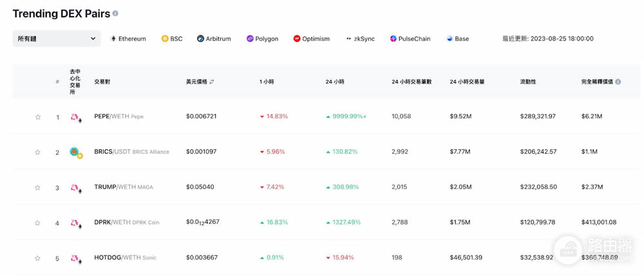The width and height of the screenshot is (644, 276).
Task: Click the DEX icon in DPRK row
Action: (x=75, y=223)
